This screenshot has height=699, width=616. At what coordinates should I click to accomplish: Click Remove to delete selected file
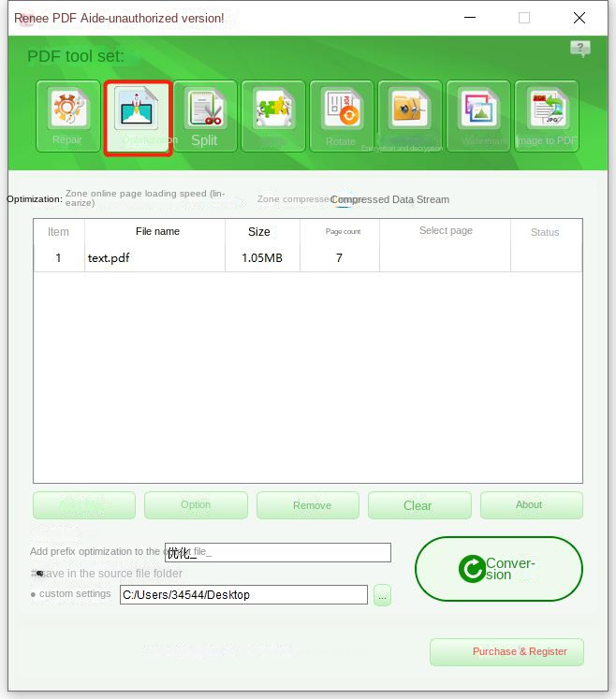point(308,505)
